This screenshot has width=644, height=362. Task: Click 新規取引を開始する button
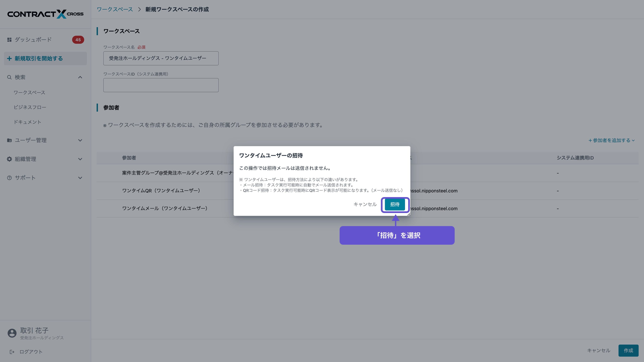point(45,58)
